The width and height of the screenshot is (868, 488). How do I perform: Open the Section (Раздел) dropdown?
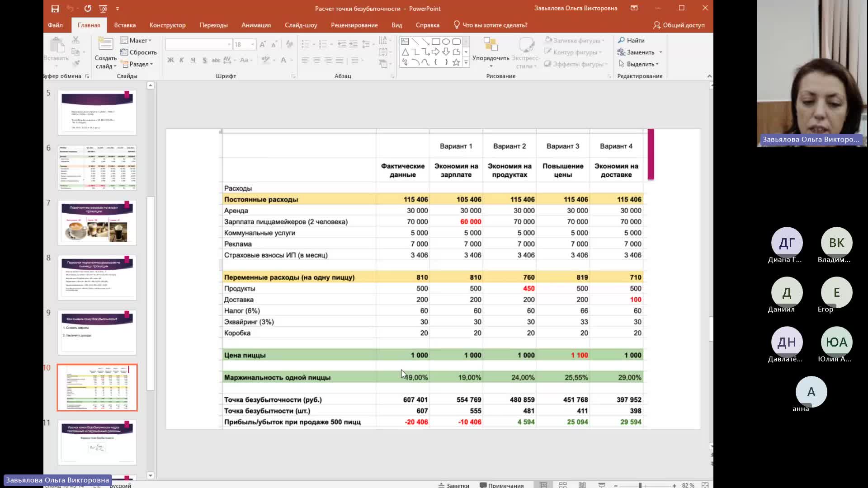[137, 64]
